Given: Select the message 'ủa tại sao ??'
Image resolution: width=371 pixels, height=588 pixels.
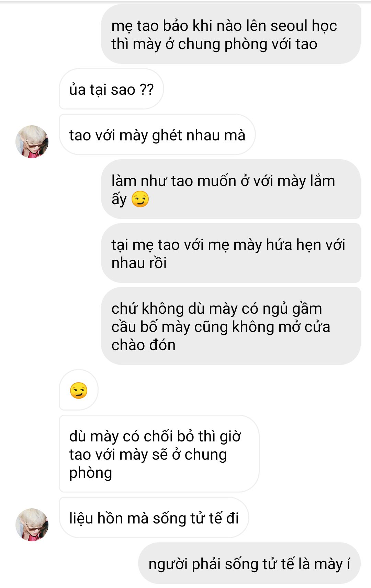Looking at the screenshot, I should pos(111,89).
